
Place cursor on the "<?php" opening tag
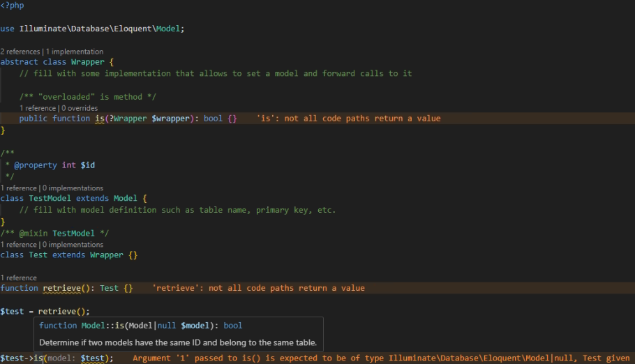pos(12,6)
